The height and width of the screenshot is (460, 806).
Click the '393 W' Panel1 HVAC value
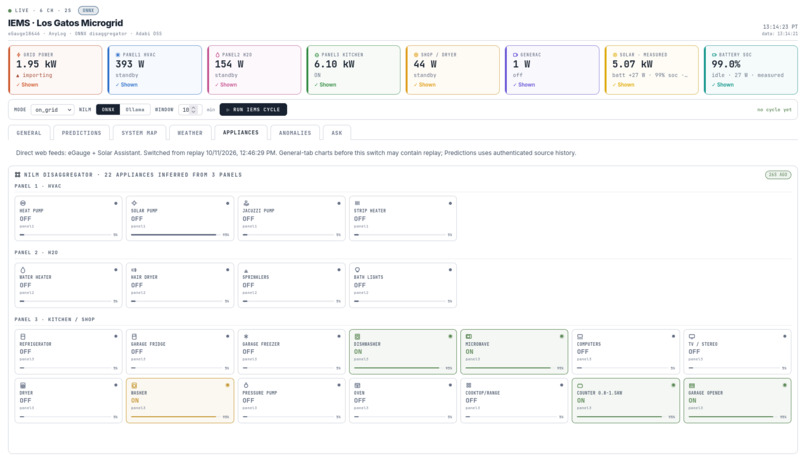[x=130, y=64]
